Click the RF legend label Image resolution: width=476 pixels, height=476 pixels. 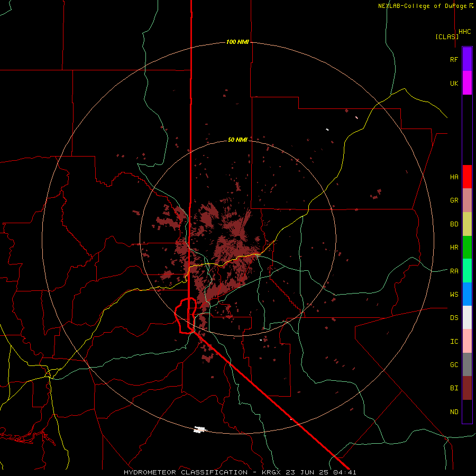[454, 59]
